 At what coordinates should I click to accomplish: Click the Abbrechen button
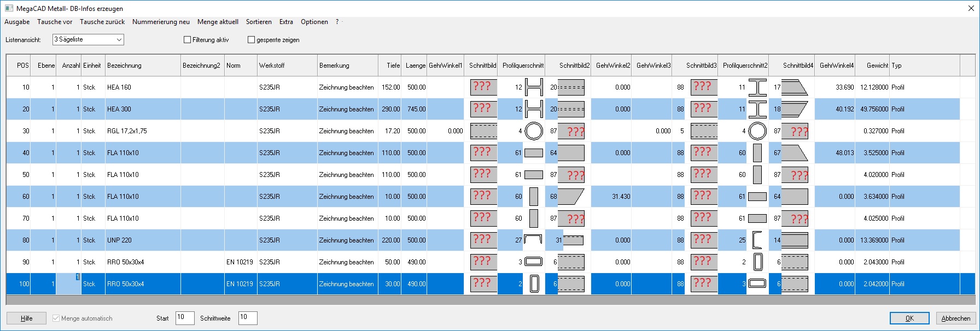(x=955, y=318)
